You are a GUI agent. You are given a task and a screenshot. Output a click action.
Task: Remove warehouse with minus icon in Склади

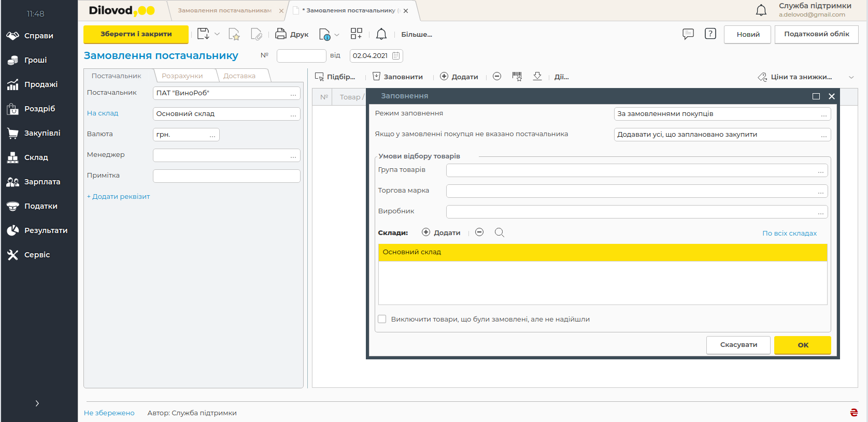pyautogui.click(x=479, y=232)
